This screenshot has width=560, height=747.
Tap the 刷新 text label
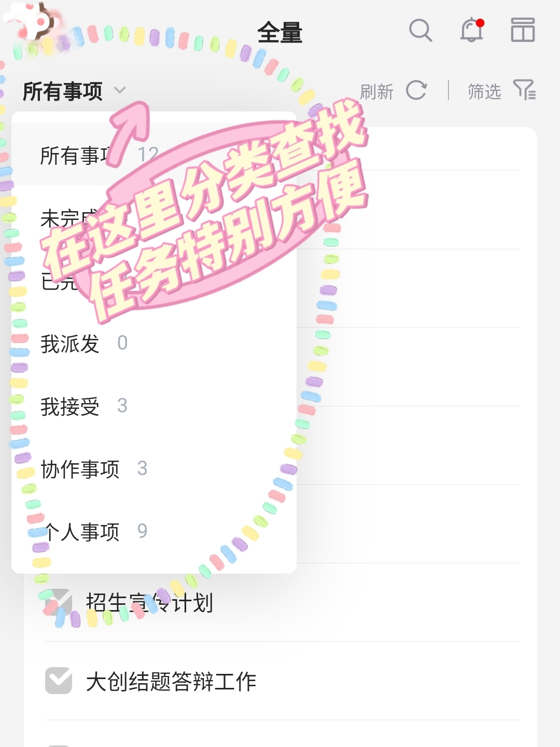point(377,92)
